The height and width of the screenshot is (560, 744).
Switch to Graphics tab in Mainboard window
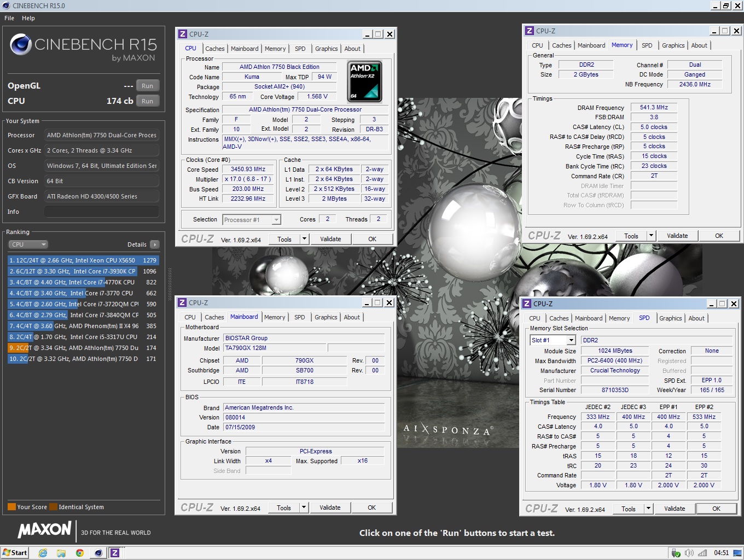pyautogui.click(x=326, y=317)
